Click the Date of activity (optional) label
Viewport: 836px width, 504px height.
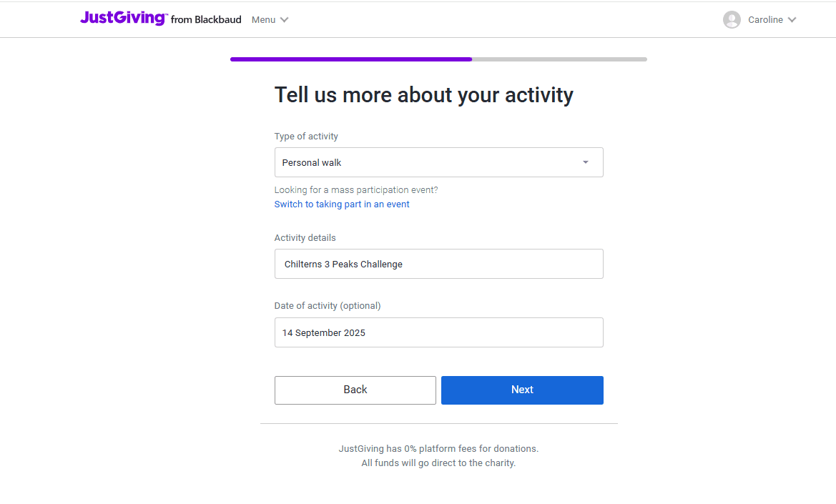click(x=328, y=306)
